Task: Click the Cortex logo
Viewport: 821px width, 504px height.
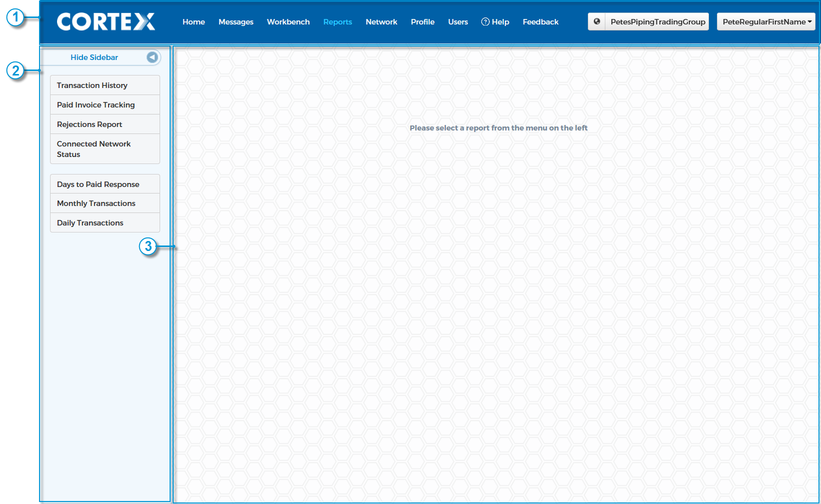Action: point(106,21)
